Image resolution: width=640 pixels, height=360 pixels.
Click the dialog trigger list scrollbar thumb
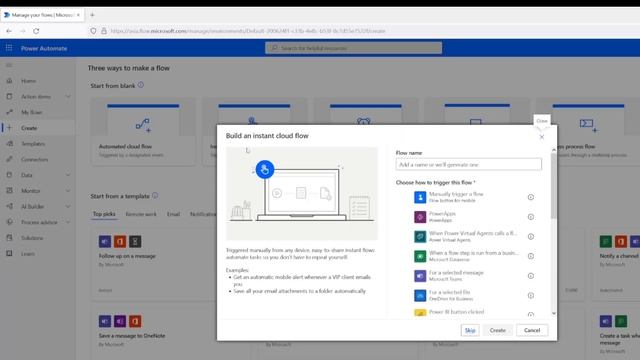tap(553, 186)
